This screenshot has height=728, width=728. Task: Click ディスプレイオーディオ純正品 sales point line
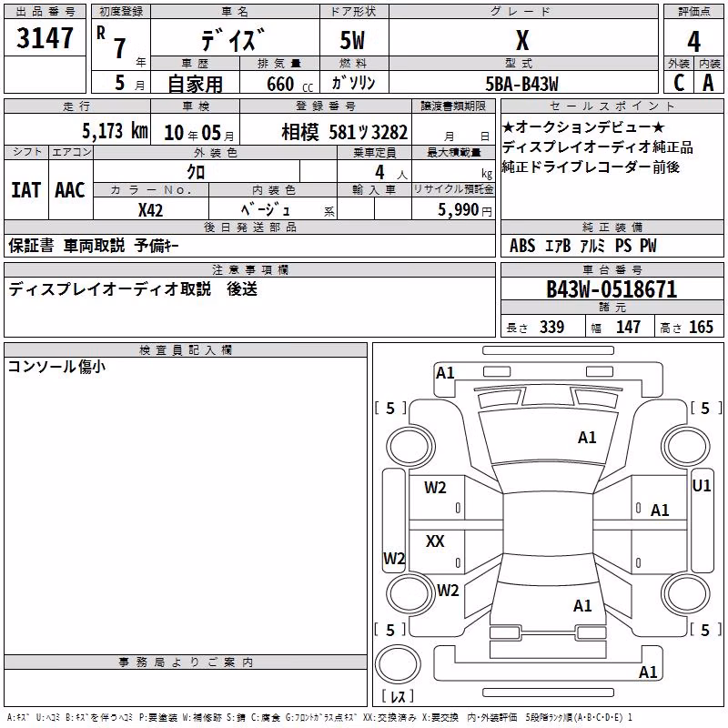pos(598,147)
